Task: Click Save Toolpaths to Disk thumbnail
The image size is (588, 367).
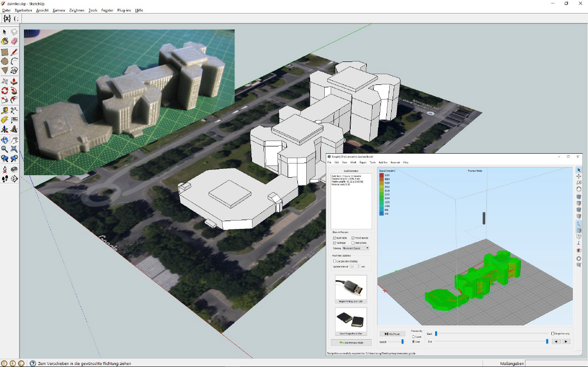Action: [x=351, y=321]
